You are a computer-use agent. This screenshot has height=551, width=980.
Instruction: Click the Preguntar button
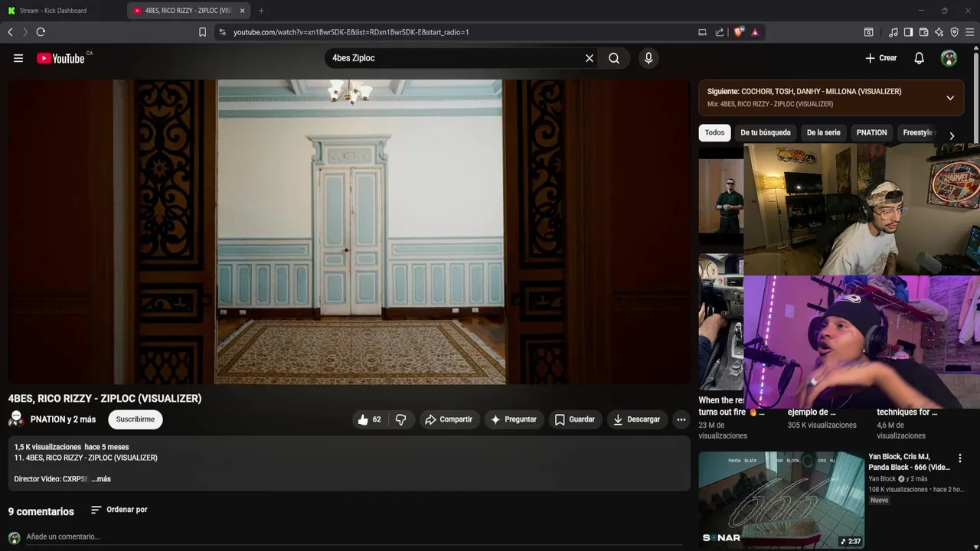[x=514, y=419]
